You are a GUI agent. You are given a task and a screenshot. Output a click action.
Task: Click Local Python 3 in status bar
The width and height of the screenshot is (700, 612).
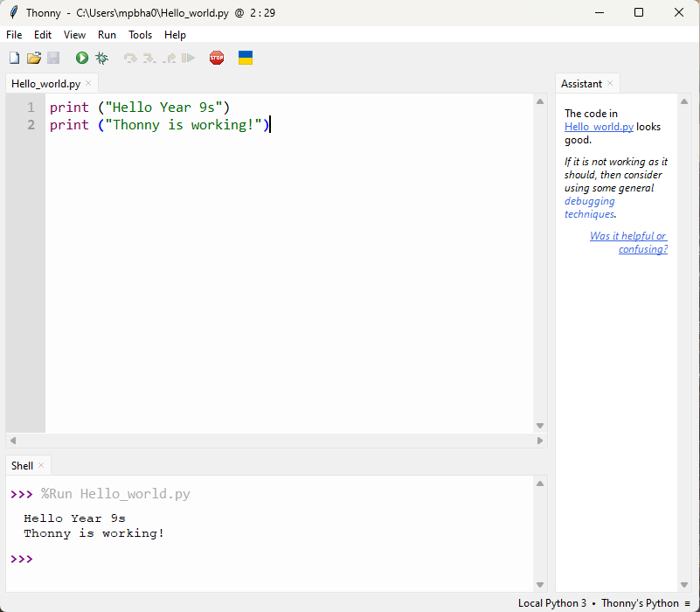coord(551,603)
